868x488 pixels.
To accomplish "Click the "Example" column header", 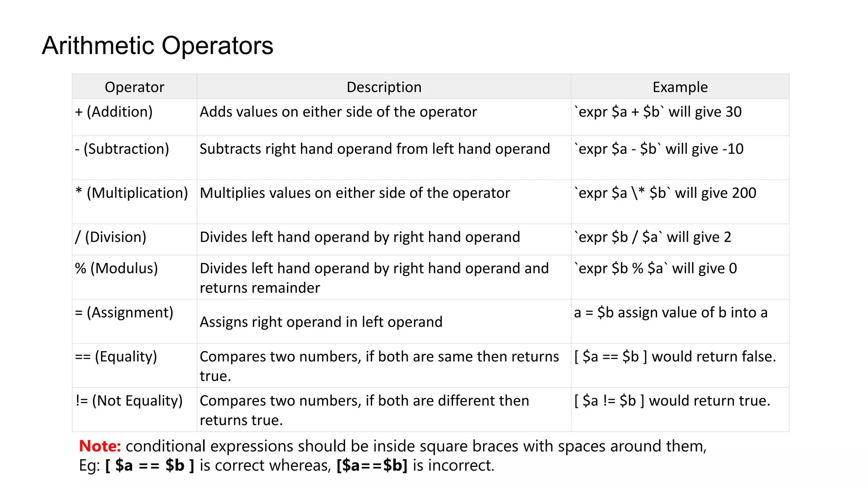I will point(680,87).
